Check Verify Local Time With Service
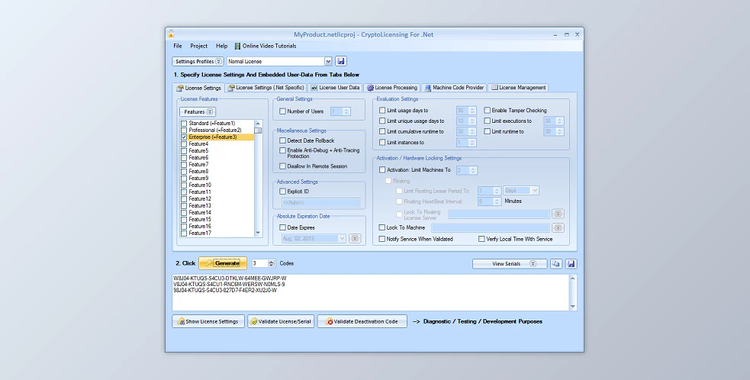 (x=482, y=239)
